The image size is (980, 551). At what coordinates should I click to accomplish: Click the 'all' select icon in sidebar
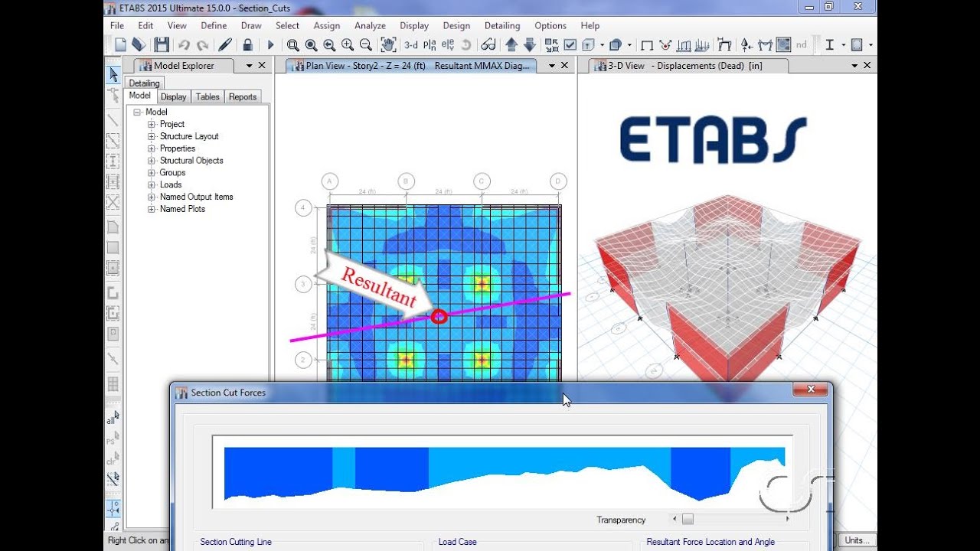coord(113,419)
